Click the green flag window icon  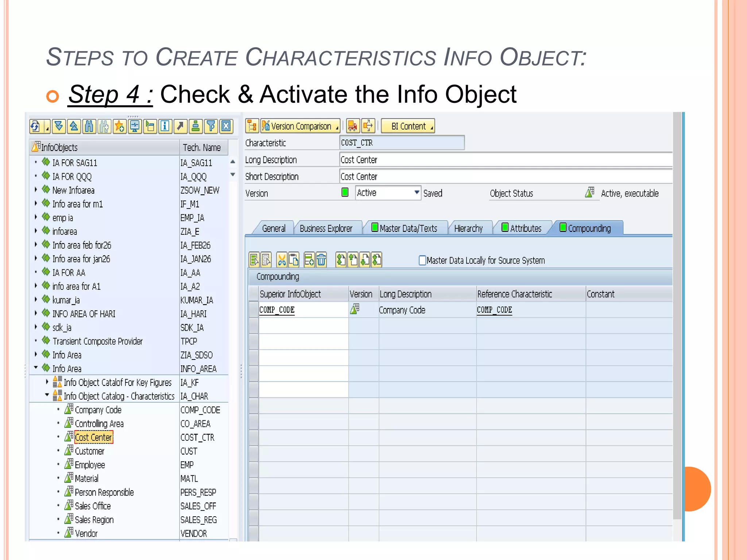(x=150, y=127)
